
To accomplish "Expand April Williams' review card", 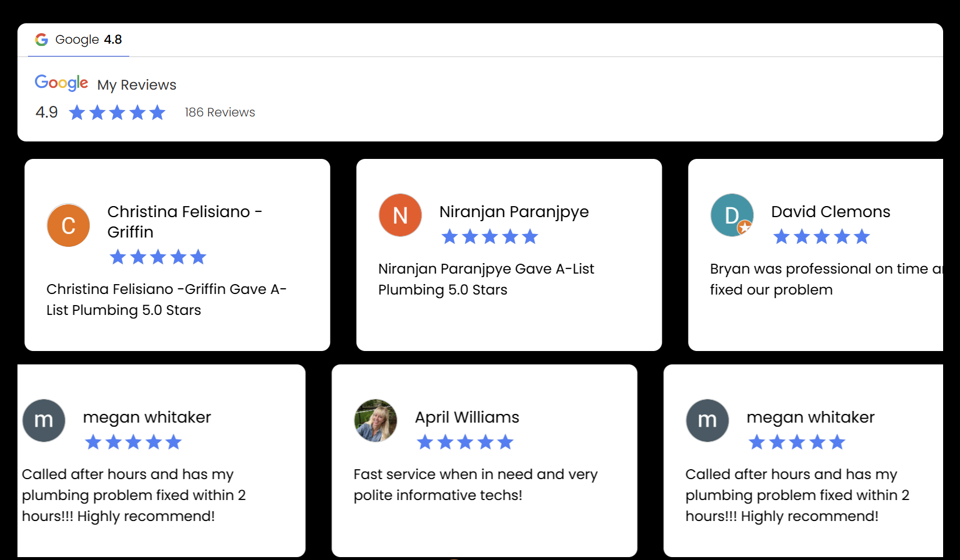I will (484, 459).
